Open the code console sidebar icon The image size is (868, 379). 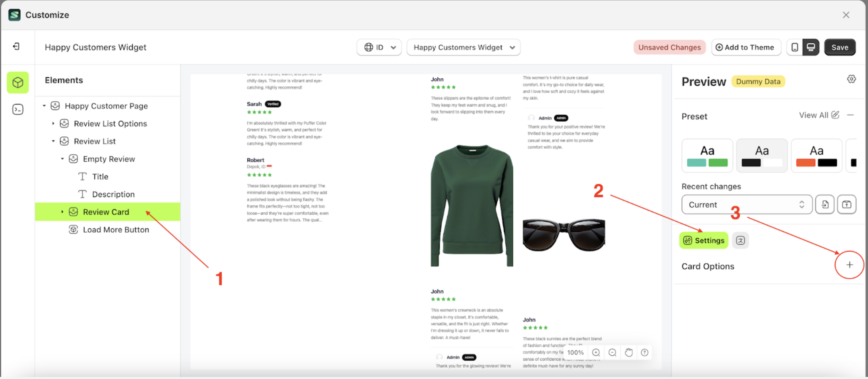pyautogui.click(x=18, y=109)
